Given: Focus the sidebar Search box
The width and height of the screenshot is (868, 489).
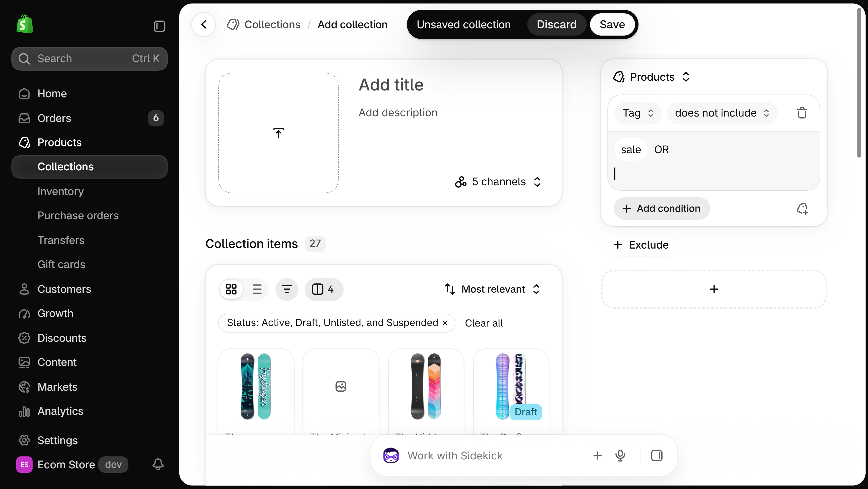Looking at the screenshot, I should (89, 59).
